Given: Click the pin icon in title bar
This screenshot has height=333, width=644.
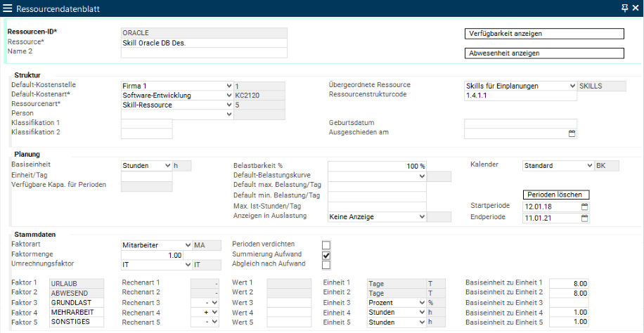Looking at the screenshot, I should 624,8.
